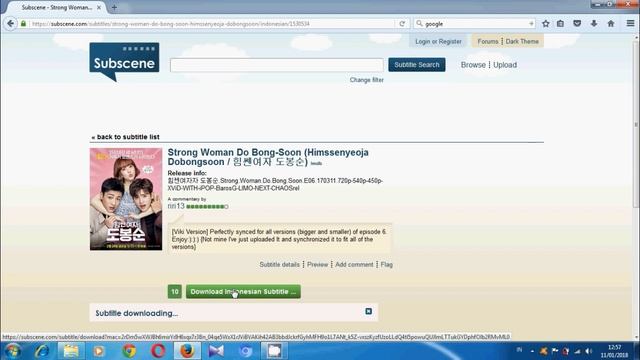Image resolution: width=640 pixels, height=360 pixels.
Task: Close the Subtitle downloading notice
Action: coord(369,311)
